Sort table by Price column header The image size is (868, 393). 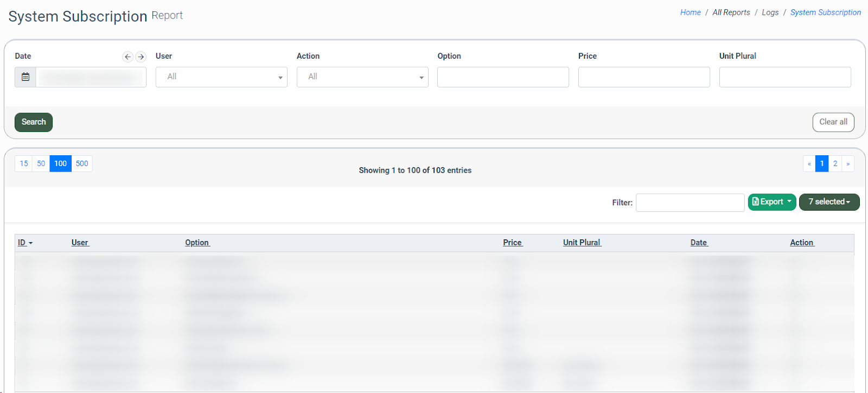[x=512, y=243]
